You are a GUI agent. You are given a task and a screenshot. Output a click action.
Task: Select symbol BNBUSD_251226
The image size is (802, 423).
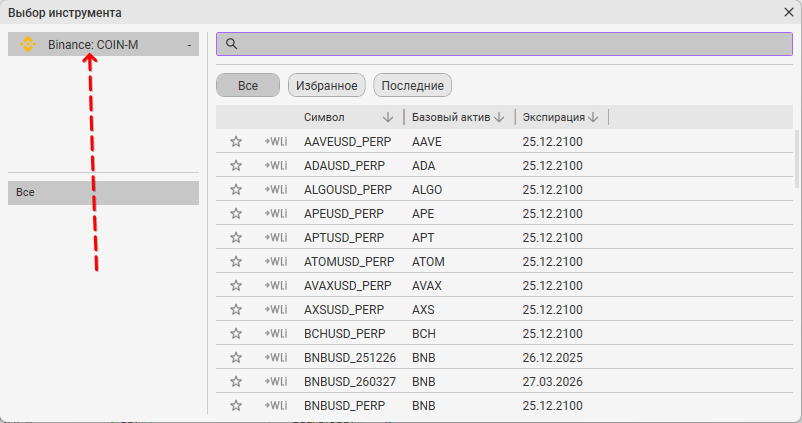click(350, 358)
